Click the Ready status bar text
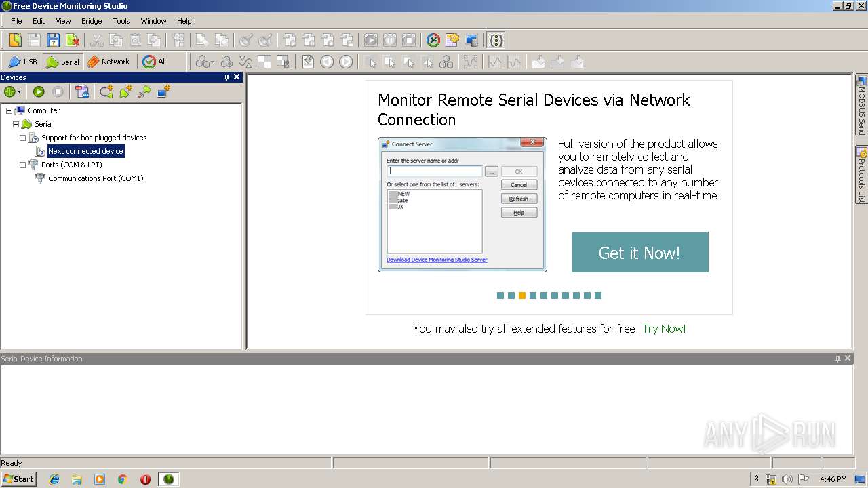Viewport: 868px width, 488px height. point(12,463)
